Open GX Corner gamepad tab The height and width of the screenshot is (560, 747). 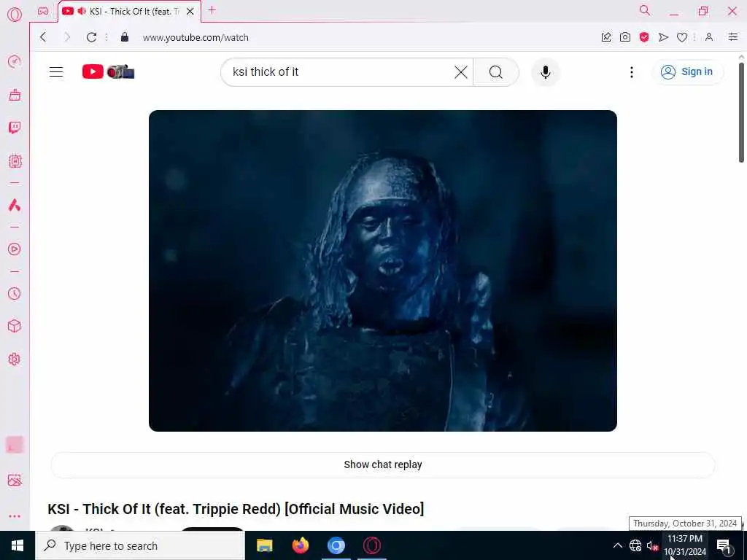coord(43,11)
